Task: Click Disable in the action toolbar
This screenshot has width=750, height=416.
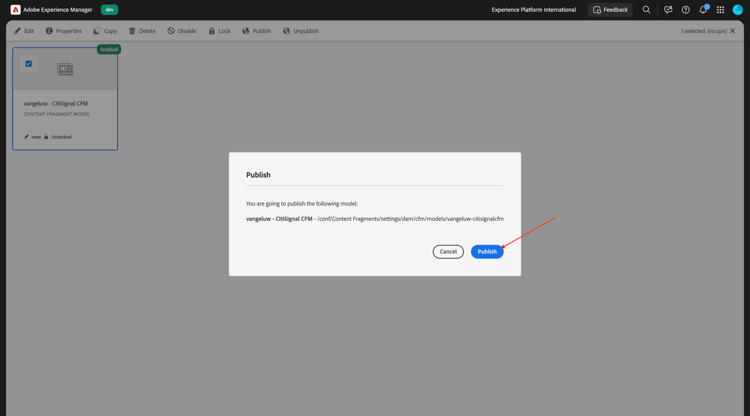Action: (x=182, y=31)
